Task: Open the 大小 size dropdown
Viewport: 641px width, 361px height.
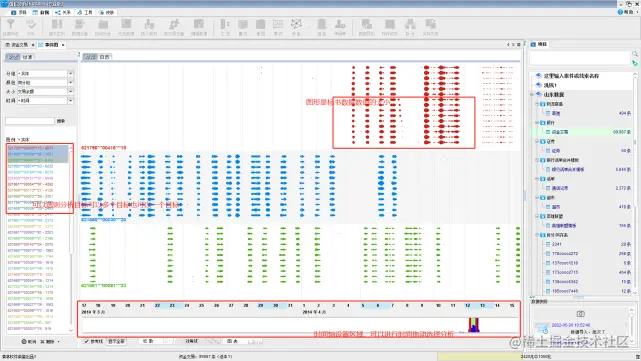Action: (70, 92)
